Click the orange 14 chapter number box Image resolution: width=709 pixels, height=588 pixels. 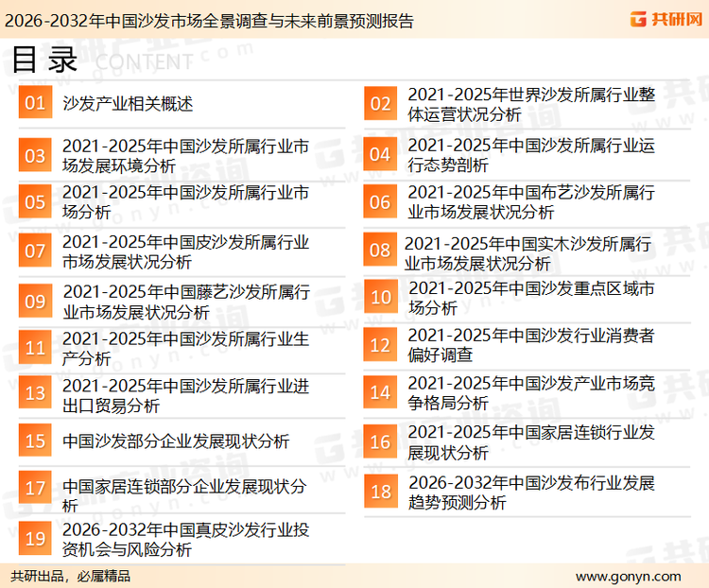click(x=380, y=391)
